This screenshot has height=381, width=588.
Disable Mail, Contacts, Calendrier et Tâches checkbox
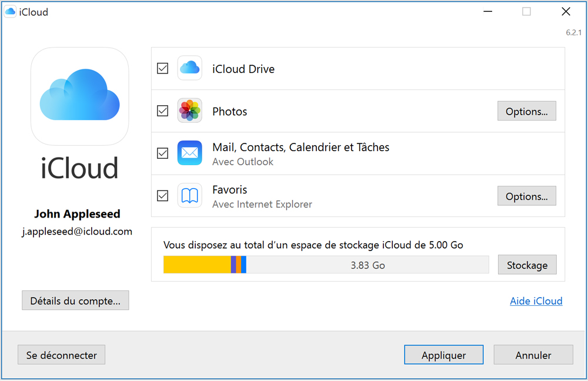point(163,153)
